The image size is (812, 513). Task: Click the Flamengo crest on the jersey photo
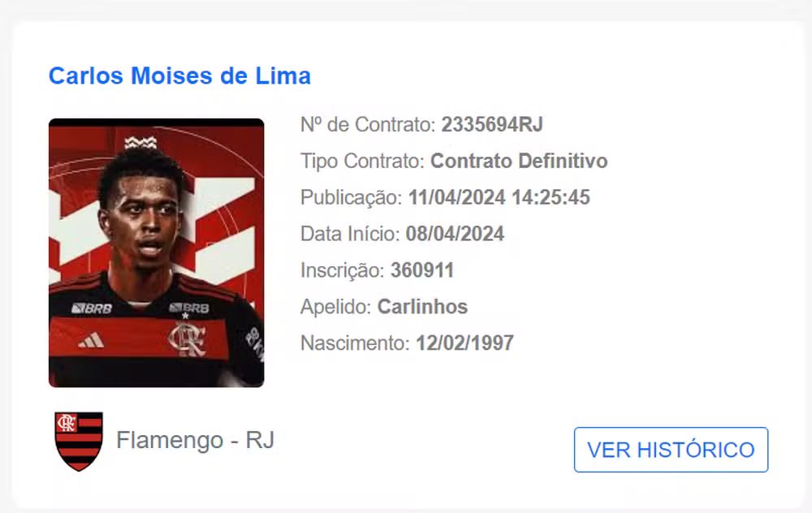click(186, 338)
